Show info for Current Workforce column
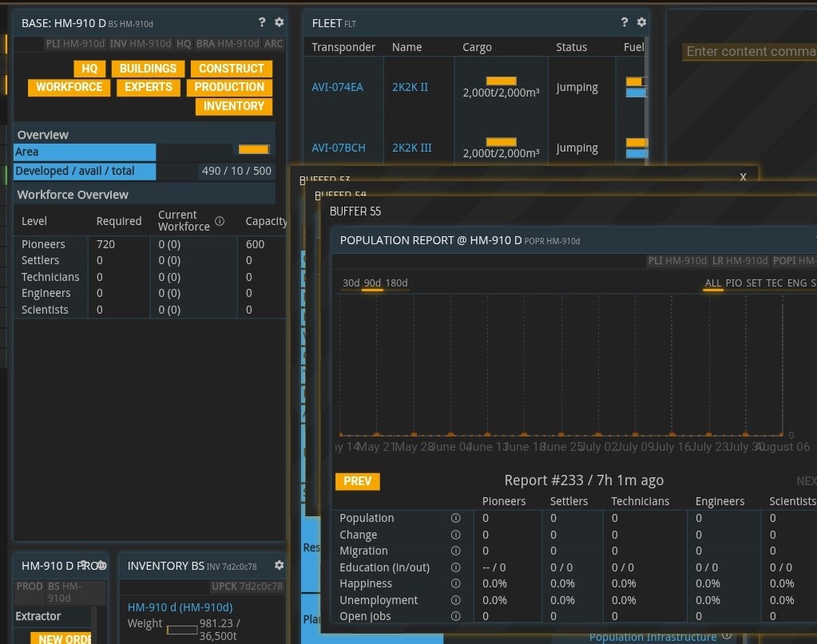 pyautogui.click(x=220, y=221)
